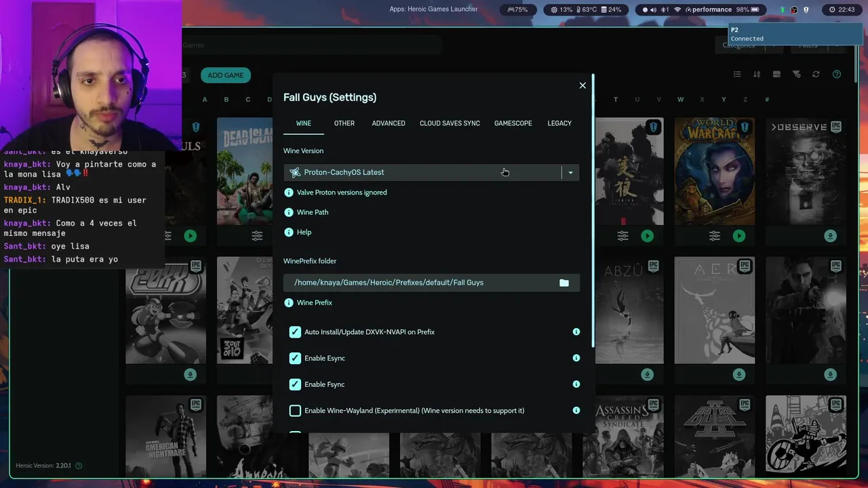868x488 pixels.
Task: Open settings sliders for Dead Island
Action: (257, 236)
